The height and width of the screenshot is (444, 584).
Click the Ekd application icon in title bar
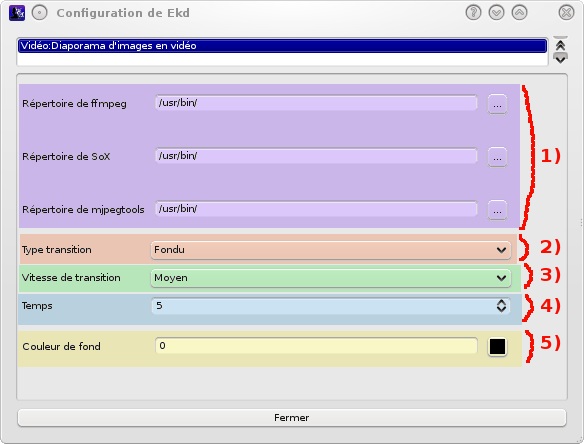[17, 13]
